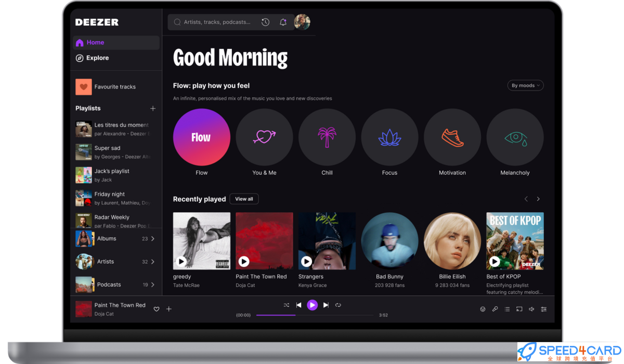
Task: Go to next recently played items
Action: pos(538,199)
